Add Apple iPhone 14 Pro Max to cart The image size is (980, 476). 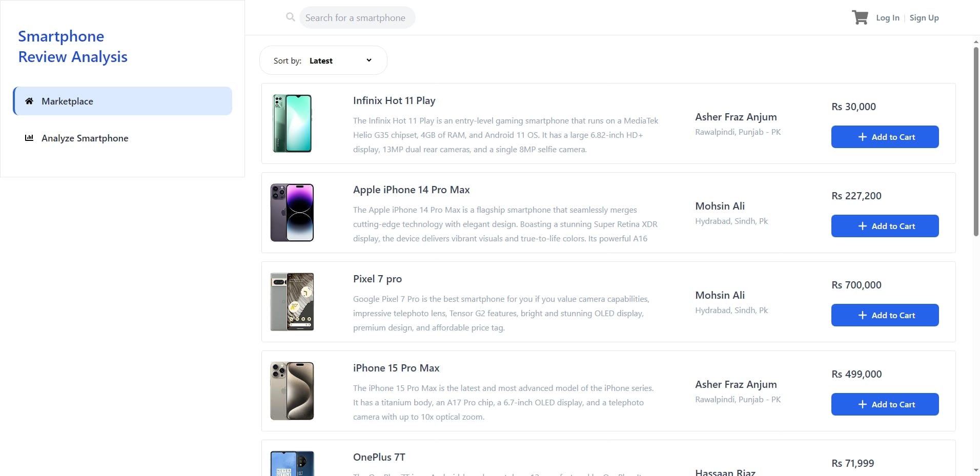point(885,226)
